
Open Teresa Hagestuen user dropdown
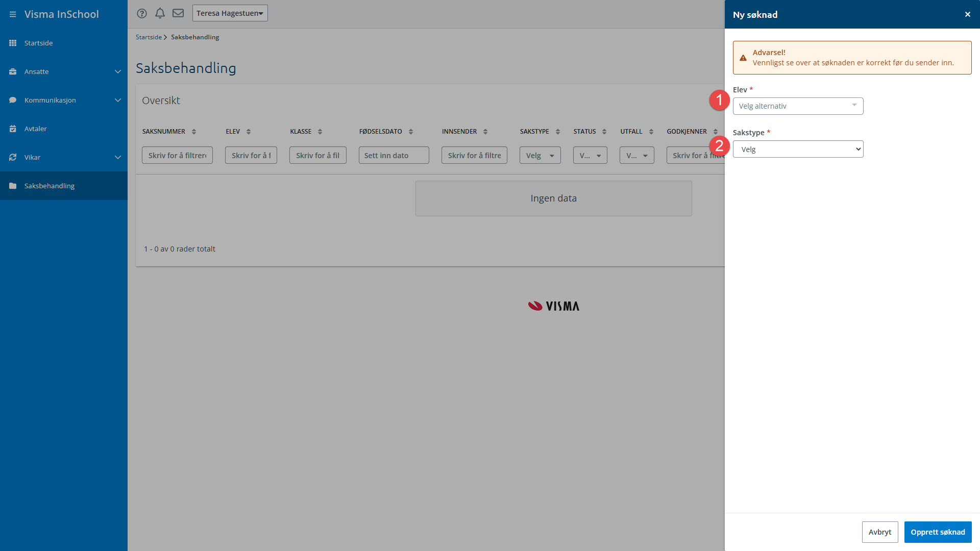pos(230,13)
